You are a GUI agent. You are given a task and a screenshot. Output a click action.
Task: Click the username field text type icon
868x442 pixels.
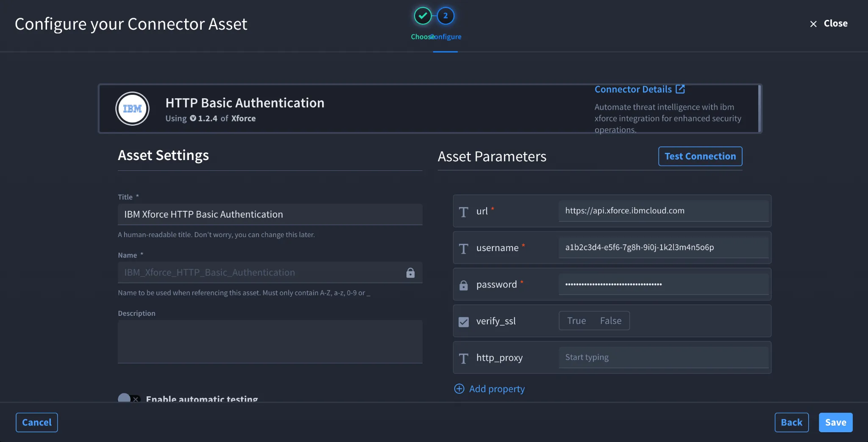coord(464,249)
